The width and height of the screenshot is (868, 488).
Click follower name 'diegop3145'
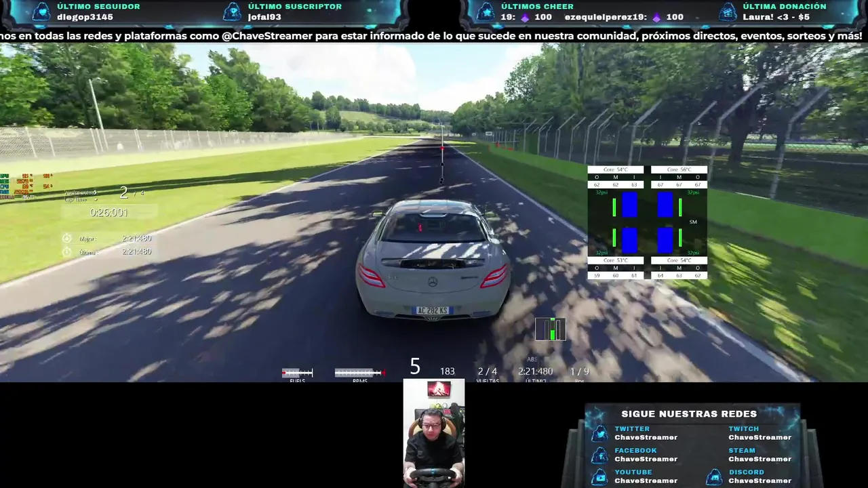pos(85,17)
